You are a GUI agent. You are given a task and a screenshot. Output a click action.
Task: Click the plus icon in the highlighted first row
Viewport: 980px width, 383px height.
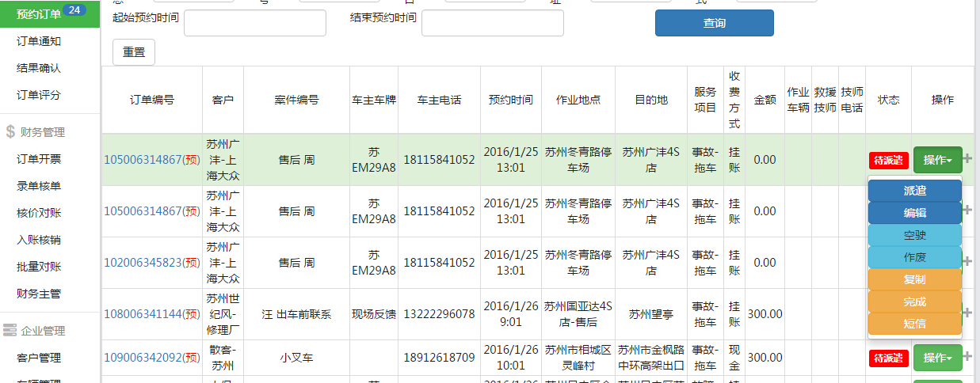click(x=967, y=159)
